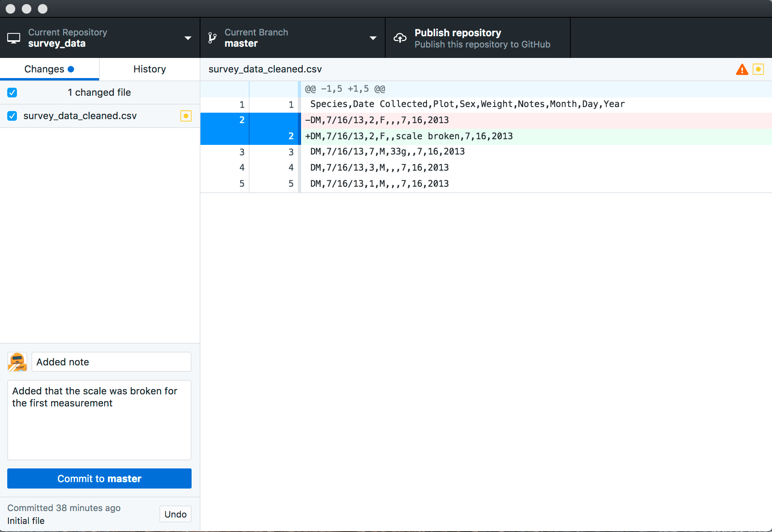The height and width of the screenshot is (532, 772).
Task: Click inside the commit description text area
Action: pos(99,421)
